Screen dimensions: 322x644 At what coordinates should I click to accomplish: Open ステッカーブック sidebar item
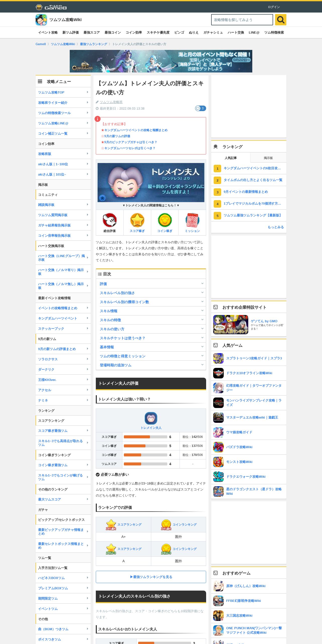tap(63, 329)
